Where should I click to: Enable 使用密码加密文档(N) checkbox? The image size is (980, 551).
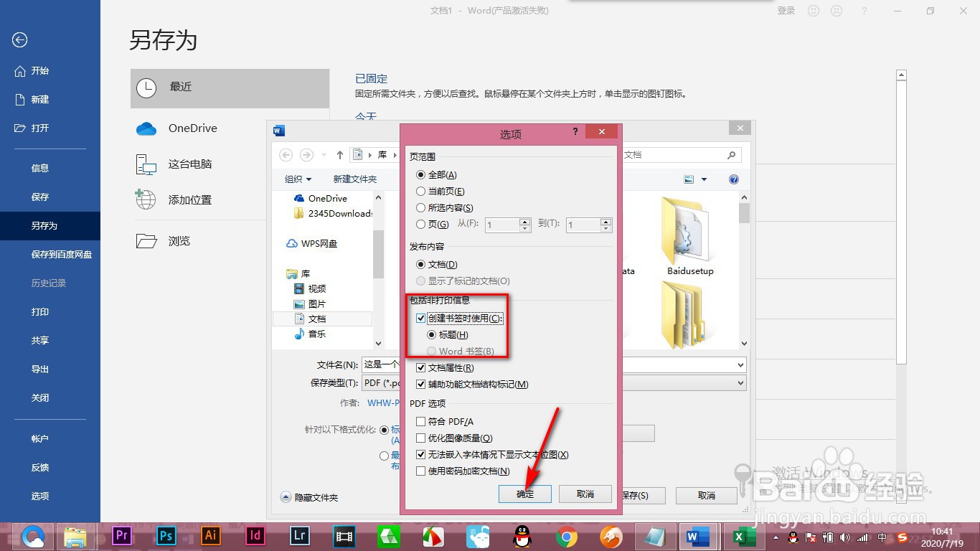click(421, 471)
